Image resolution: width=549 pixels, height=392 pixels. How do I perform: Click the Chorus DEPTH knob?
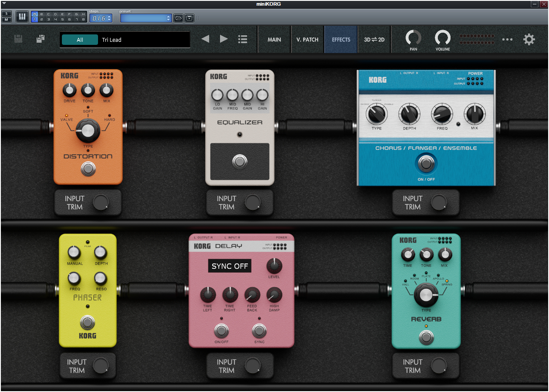(409, 114)
